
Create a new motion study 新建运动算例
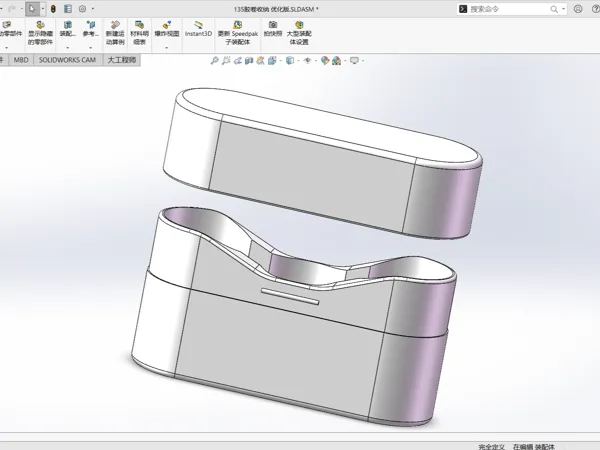[x=115, y=33]
